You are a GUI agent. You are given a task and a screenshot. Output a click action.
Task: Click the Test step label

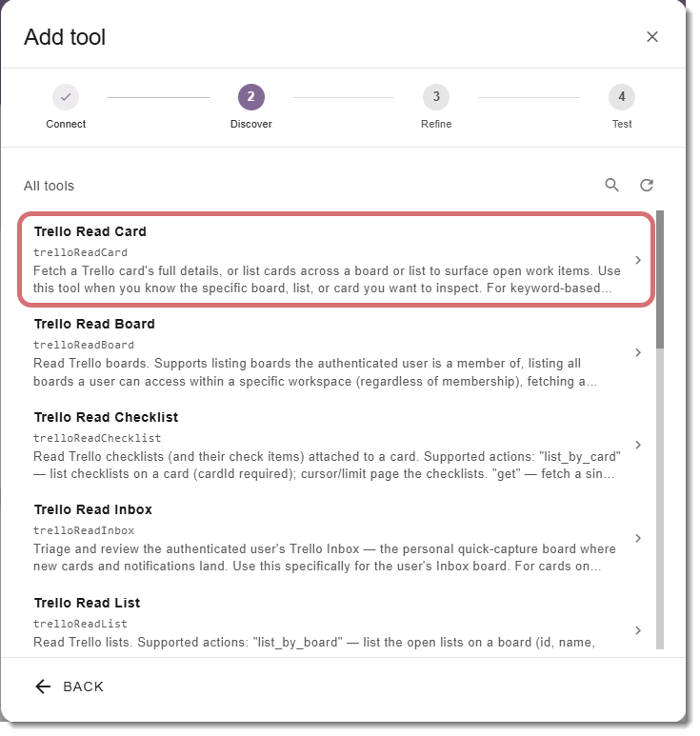tap(622, 124)
